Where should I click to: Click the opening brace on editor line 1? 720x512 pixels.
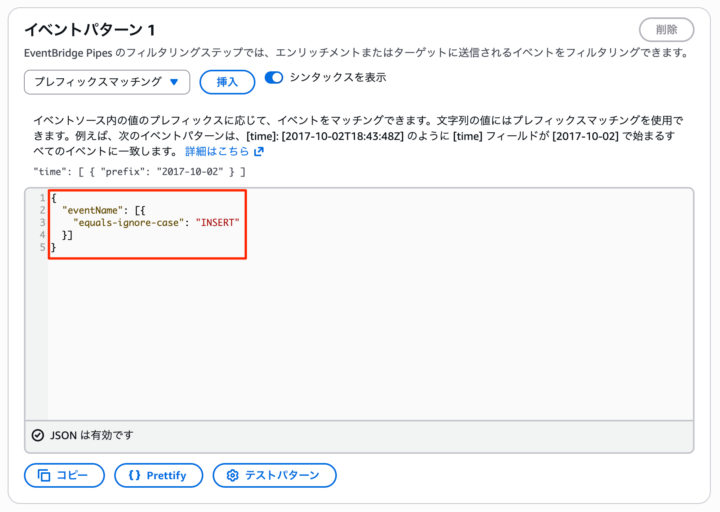[x=53, y=197]
